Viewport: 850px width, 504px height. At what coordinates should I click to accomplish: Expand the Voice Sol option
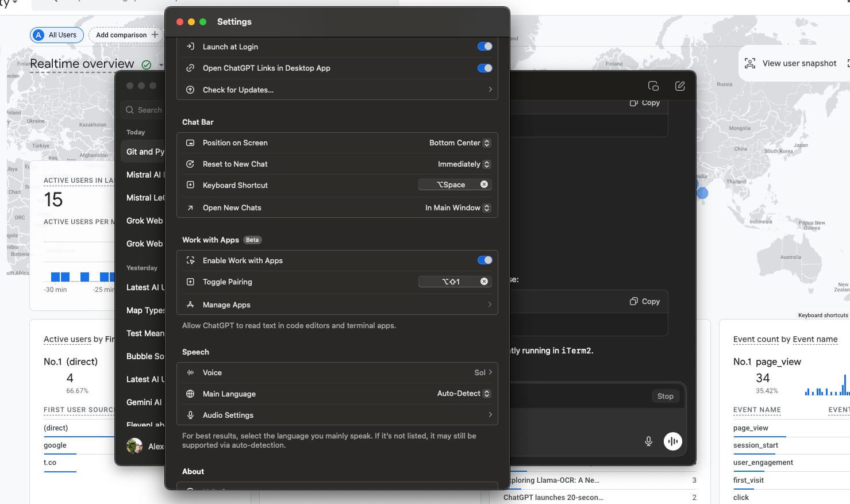pyautogui.click(x=483, y=372)
